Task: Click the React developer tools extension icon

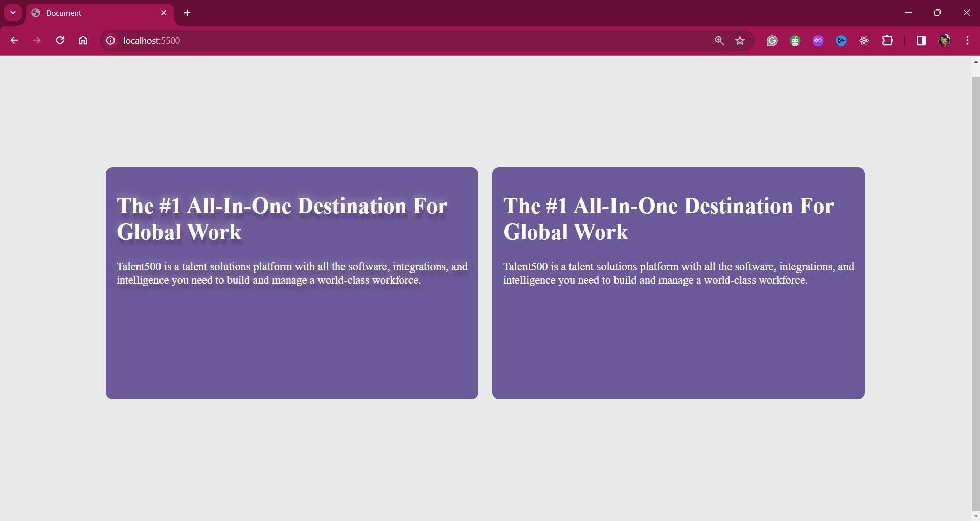Action: tap(864, 40)
